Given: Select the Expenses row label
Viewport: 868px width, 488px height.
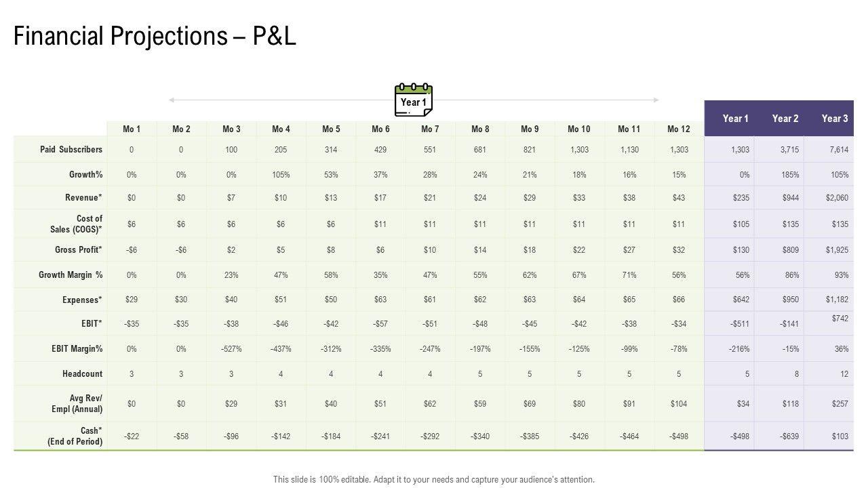Looking at the screenshot, I should pos(81,300).
